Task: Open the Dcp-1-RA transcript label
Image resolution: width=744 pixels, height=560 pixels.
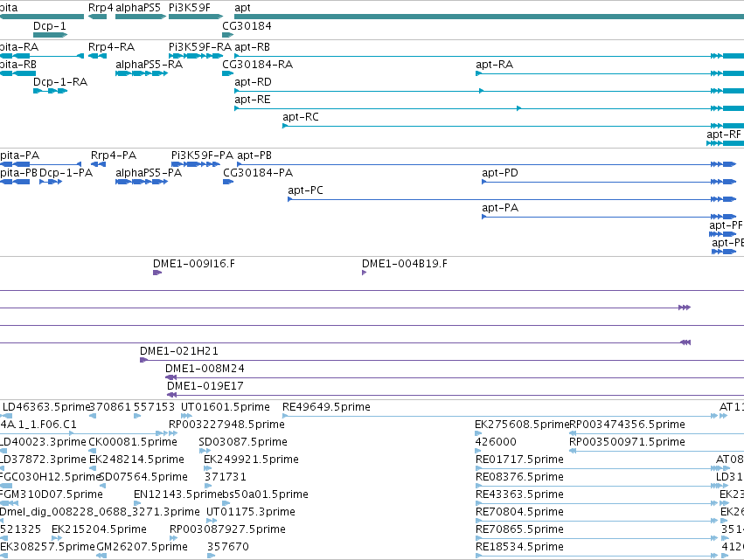Action: 60,82
